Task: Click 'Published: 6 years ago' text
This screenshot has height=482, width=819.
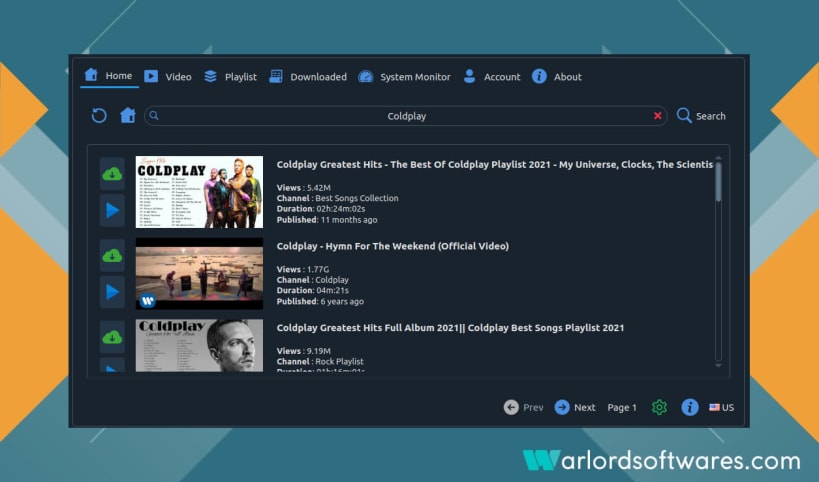Action: point(320,301)
